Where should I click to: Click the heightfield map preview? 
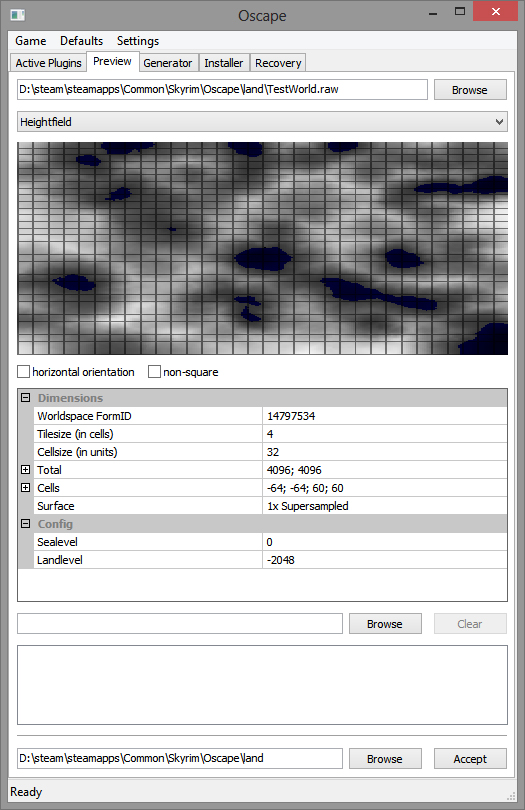(262, 248)
